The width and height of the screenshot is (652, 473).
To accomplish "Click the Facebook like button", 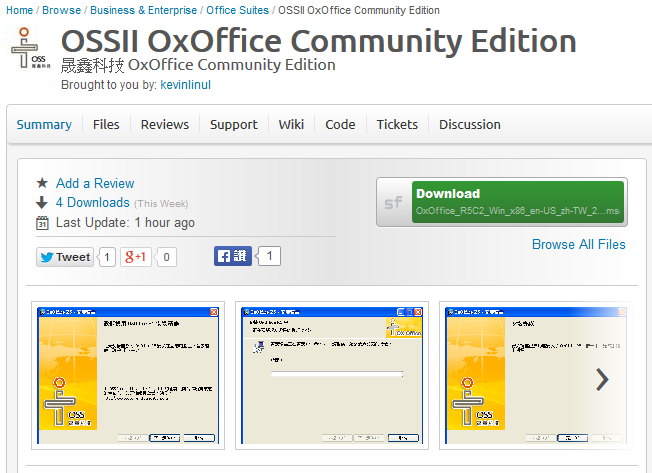I will [233, 256].
